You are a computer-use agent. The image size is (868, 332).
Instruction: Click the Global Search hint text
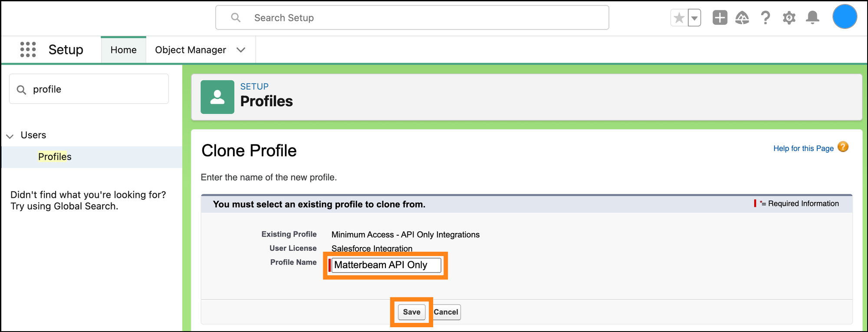tap(88, 201)
